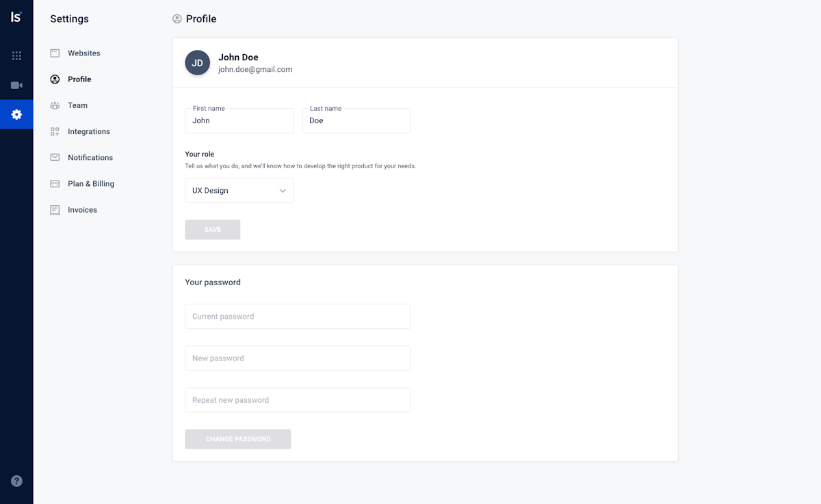Go to the Profile settings section
Screen dimensions: 821x504
[79, 79]
